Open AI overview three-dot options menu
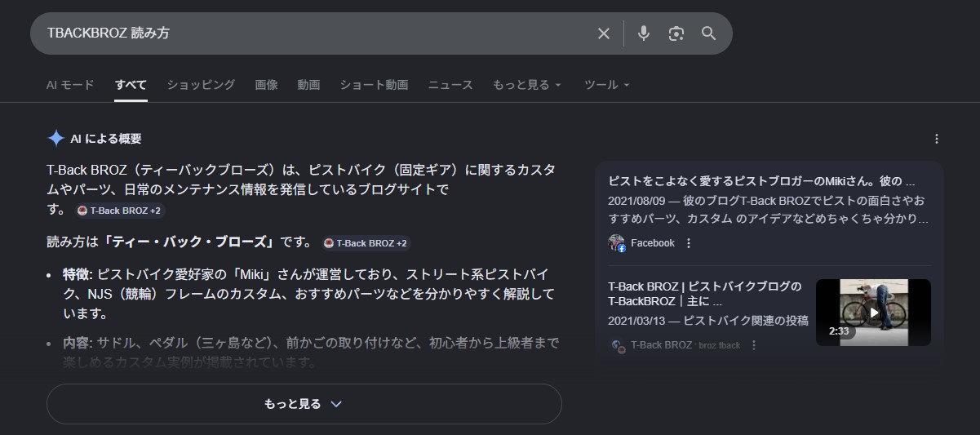Screen dimensions: 980x435 pyautogui.click(x=937, y=139)
